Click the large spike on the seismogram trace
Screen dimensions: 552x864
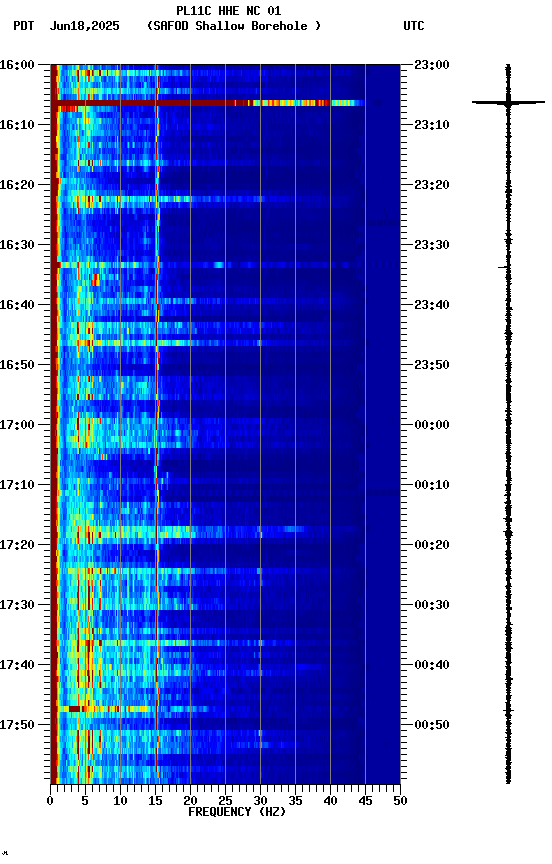[508, 102]
